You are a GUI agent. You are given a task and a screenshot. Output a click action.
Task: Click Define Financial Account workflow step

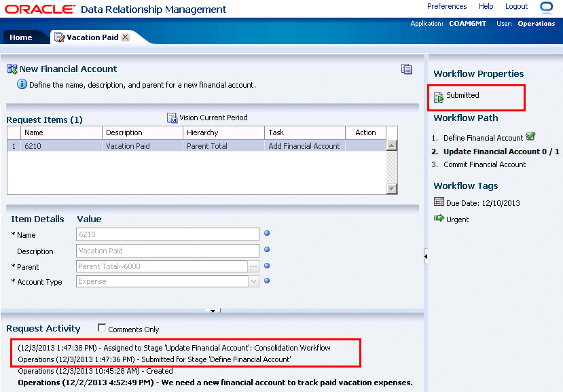483,138
